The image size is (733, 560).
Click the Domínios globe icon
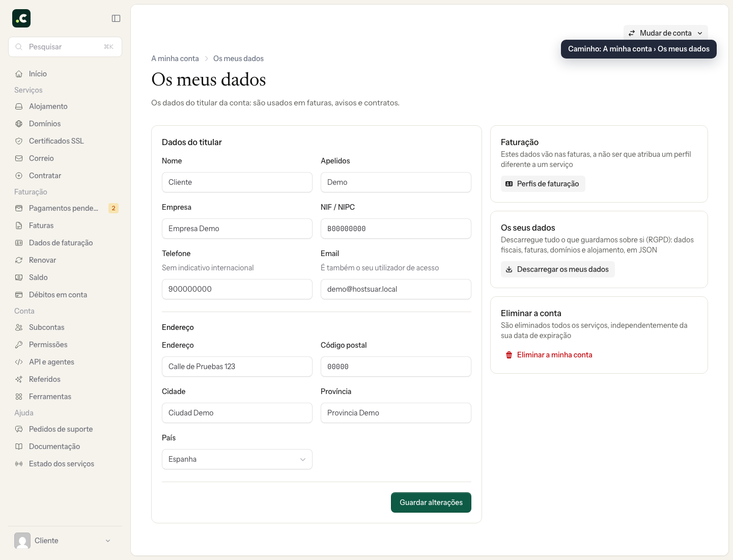tap(19, 124)
